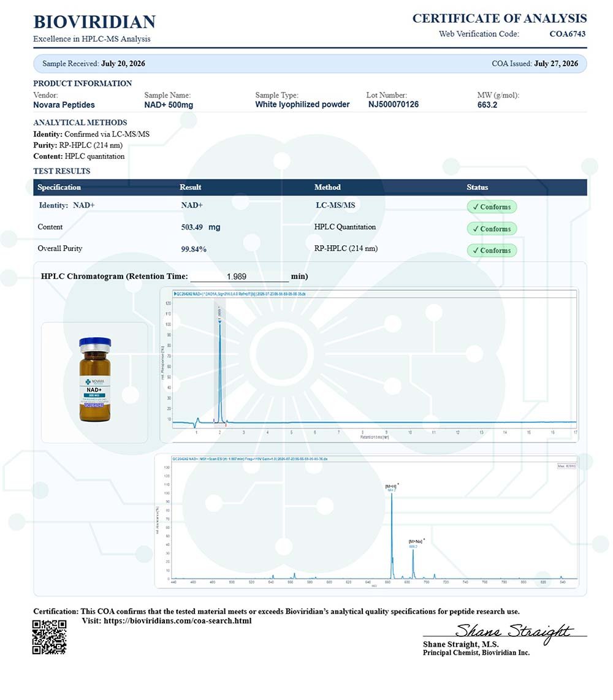Select lot number NJ500070126

coord(394,104)
